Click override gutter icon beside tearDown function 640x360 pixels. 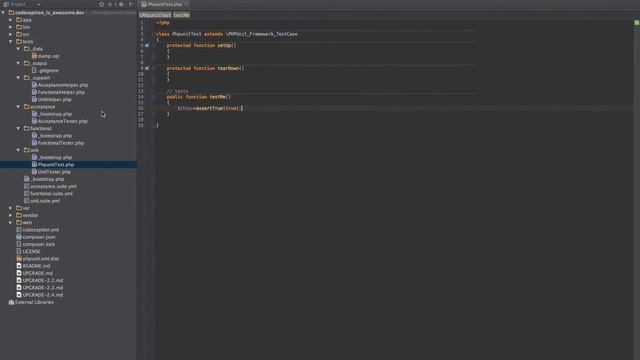[147, 68]
